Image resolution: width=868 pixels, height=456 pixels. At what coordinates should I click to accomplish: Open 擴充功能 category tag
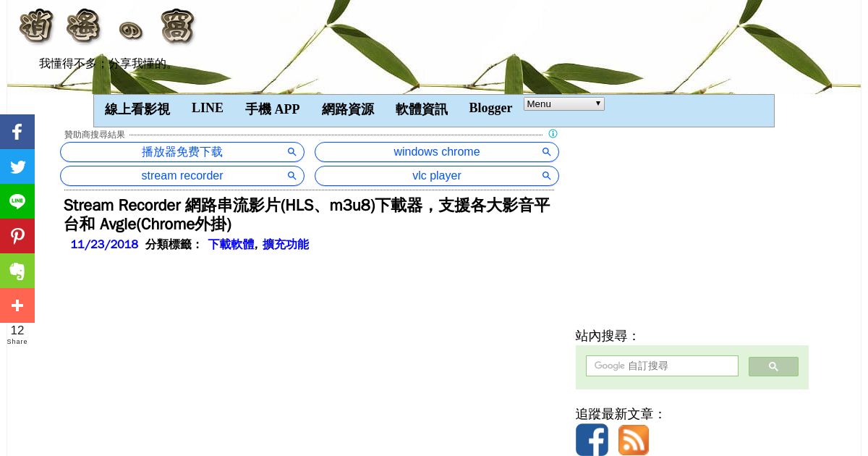[x=286, y=245]
